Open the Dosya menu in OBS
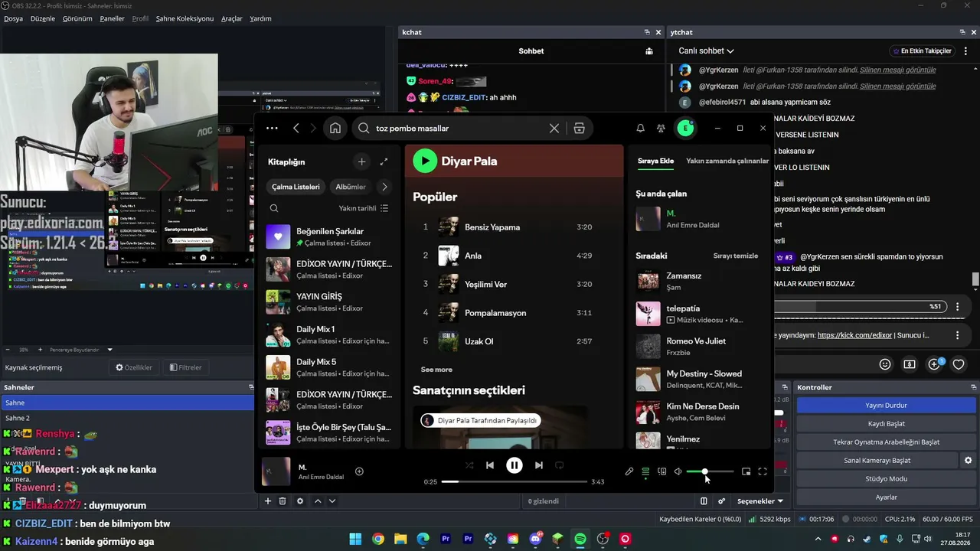Image resolution: width=980 pixels, height=551 pixels. pos(13,18)
